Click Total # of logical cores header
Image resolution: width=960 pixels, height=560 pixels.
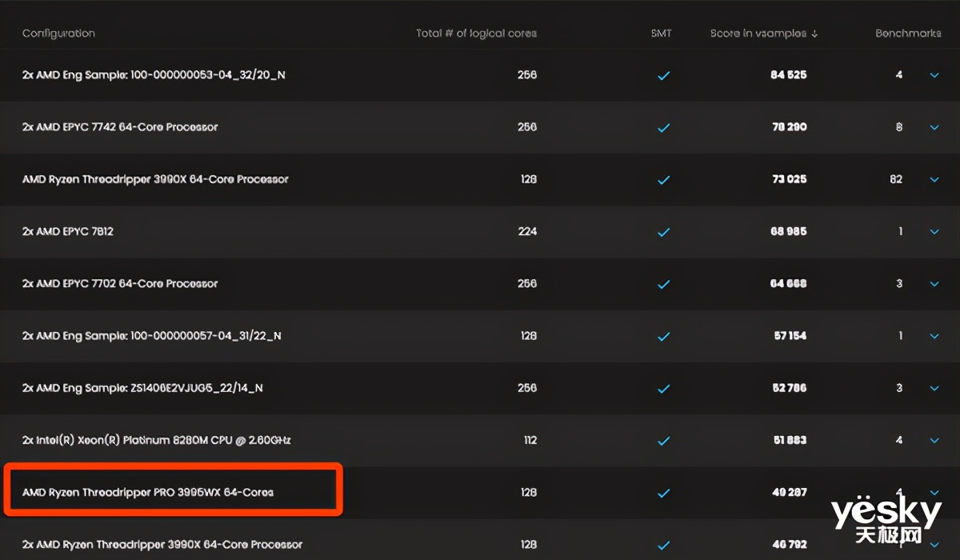476,34
